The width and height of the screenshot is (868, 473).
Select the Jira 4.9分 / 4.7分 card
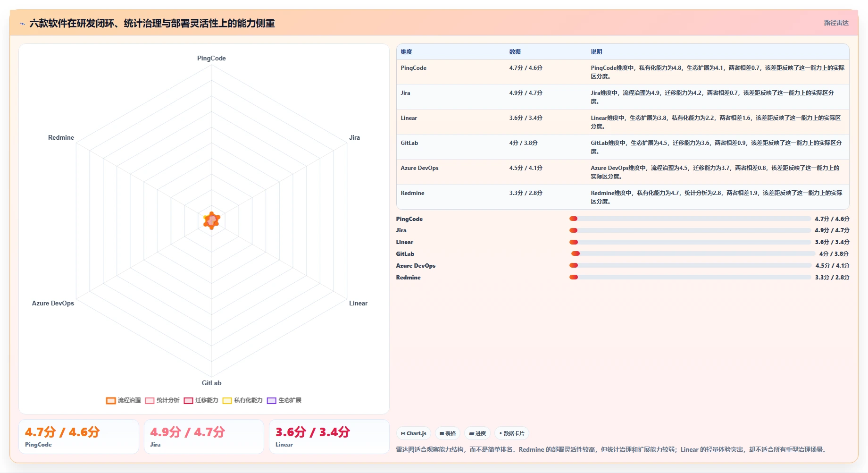coord(204,437)
